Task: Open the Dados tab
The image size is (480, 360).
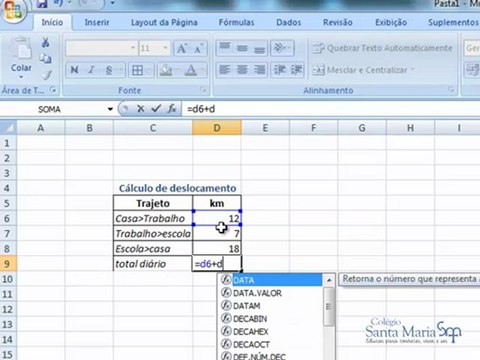Action: 289,22
